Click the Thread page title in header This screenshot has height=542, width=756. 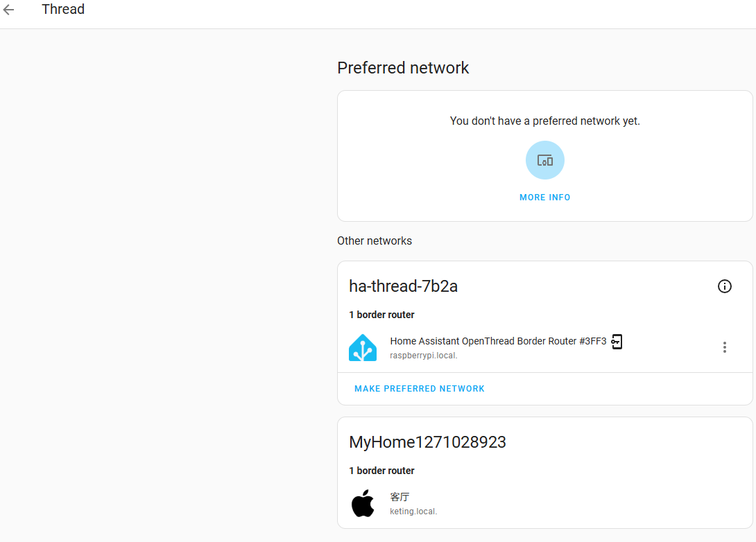pyautogui.click(x=63, y=9)
